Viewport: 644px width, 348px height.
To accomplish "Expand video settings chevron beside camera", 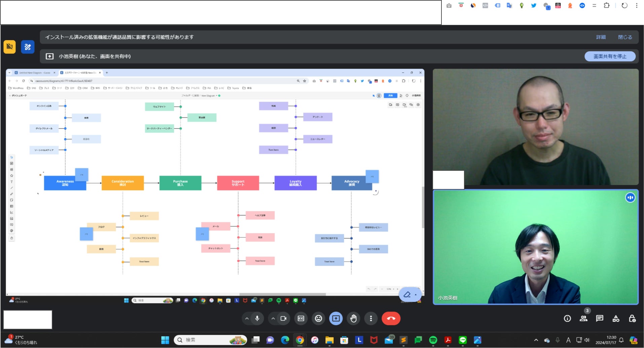I will 273,318.
